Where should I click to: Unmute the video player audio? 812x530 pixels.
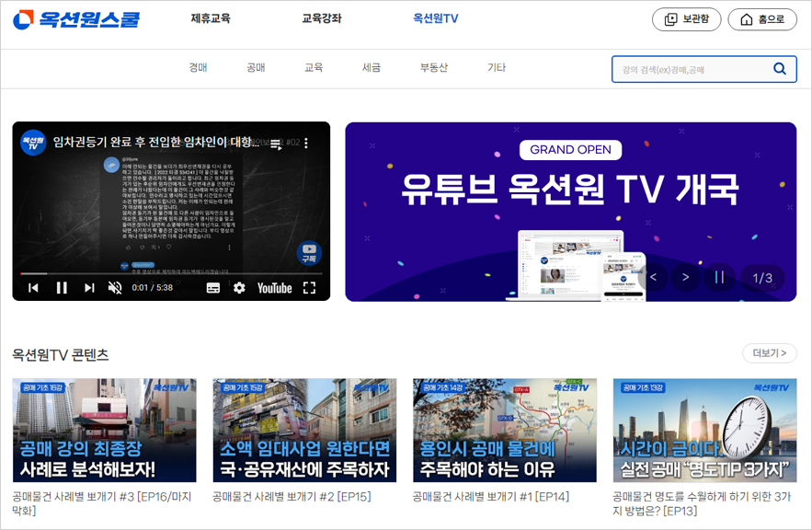click(x=115, y=288)
